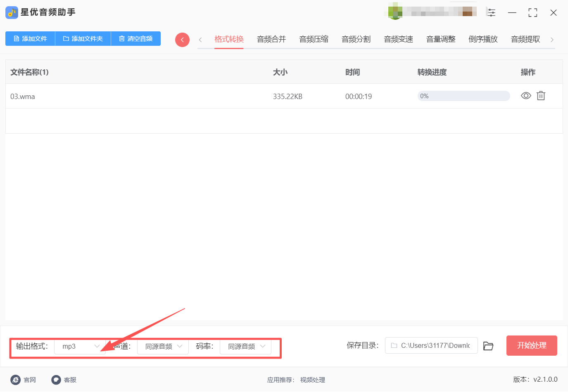Click the 星优音频助手 app logo icon
The height and width of the screenshot is (392, 568).
pyautogui.click(x=12, y=12)
